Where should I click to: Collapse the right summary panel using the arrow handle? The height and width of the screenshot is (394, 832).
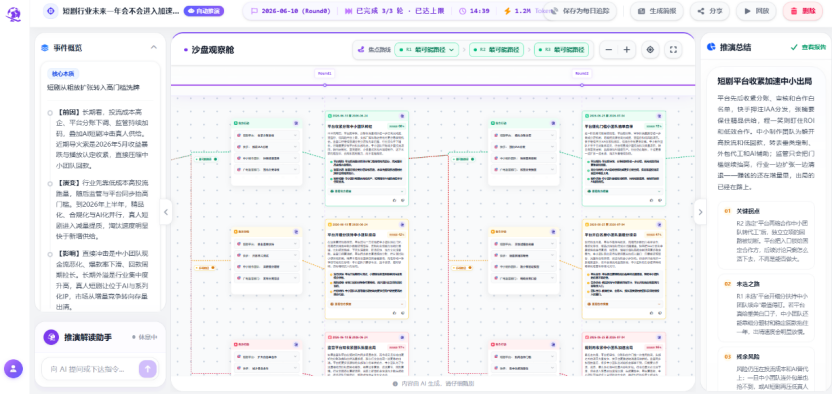click(x=700, y=212)
